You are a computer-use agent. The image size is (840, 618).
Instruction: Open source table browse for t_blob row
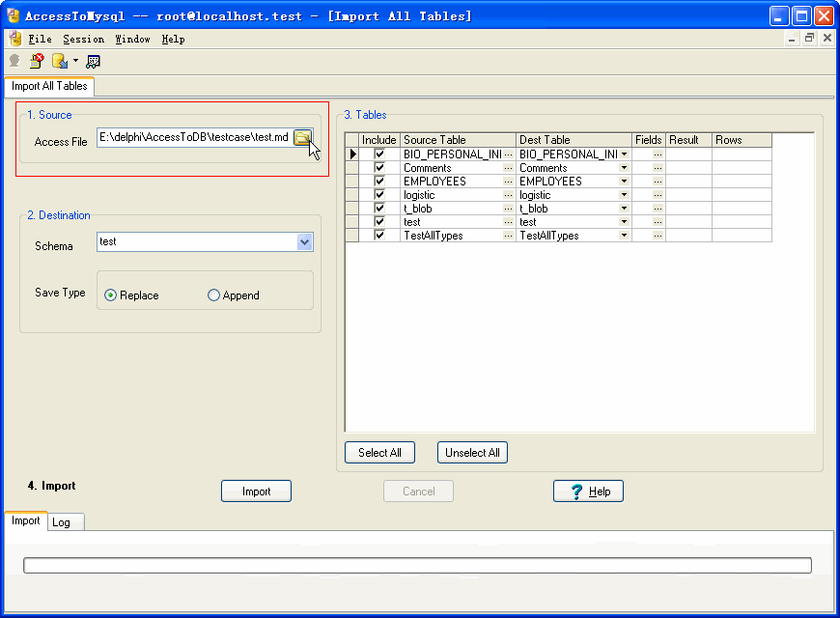508,209
